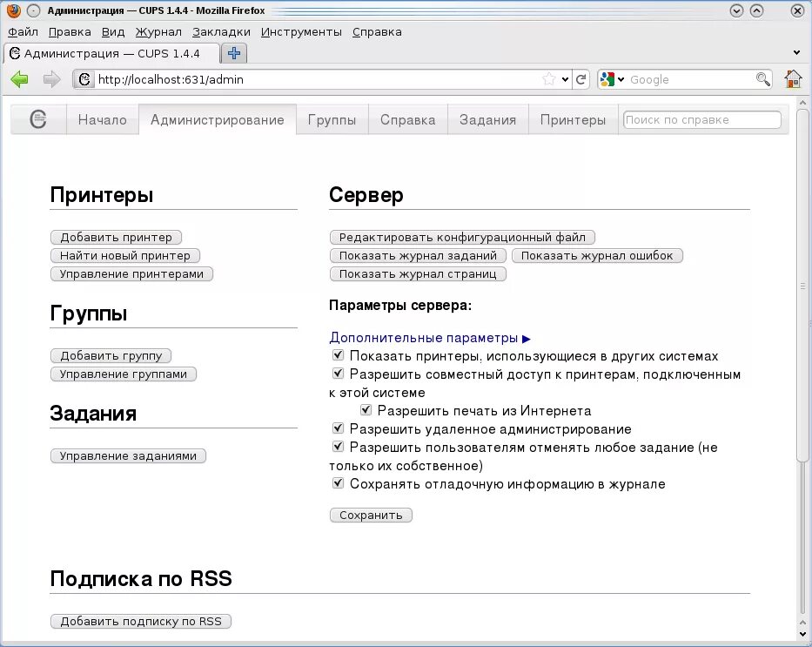
Task: Open the browser home page icon
Action: (x=792, y=79)
